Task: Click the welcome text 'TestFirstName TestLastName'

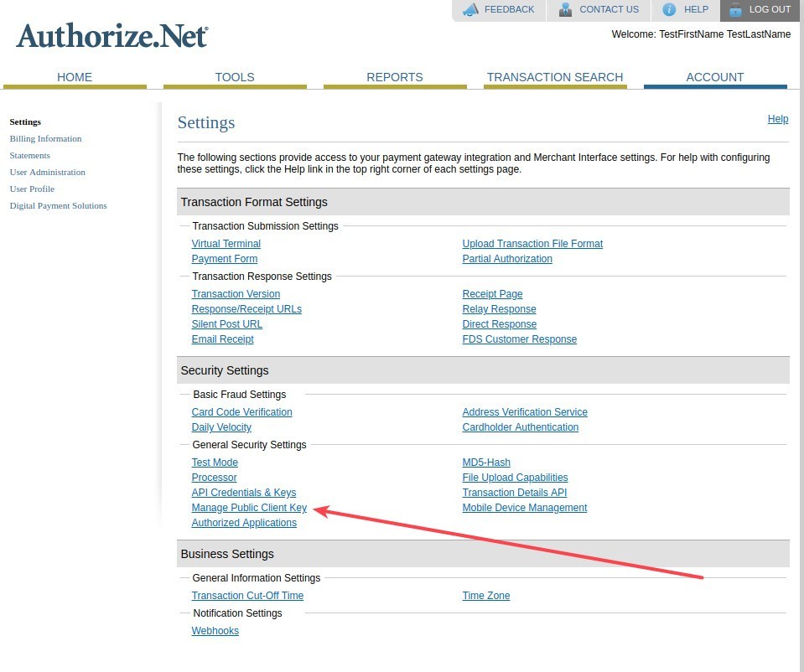Action: pyautogui.click(x=724, y=34)
